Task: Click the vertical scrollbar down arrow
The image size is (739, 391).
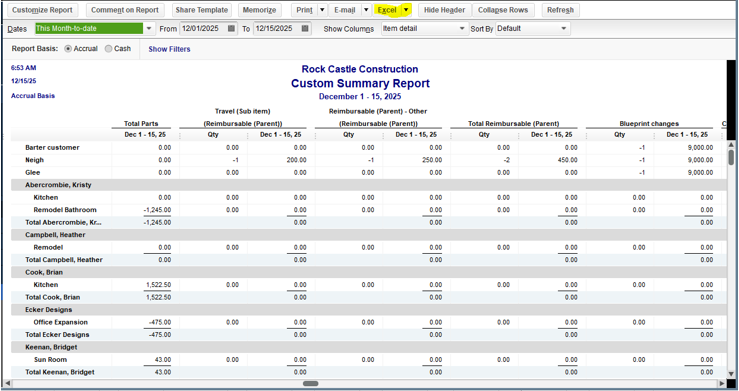Action: coord(731,373)
